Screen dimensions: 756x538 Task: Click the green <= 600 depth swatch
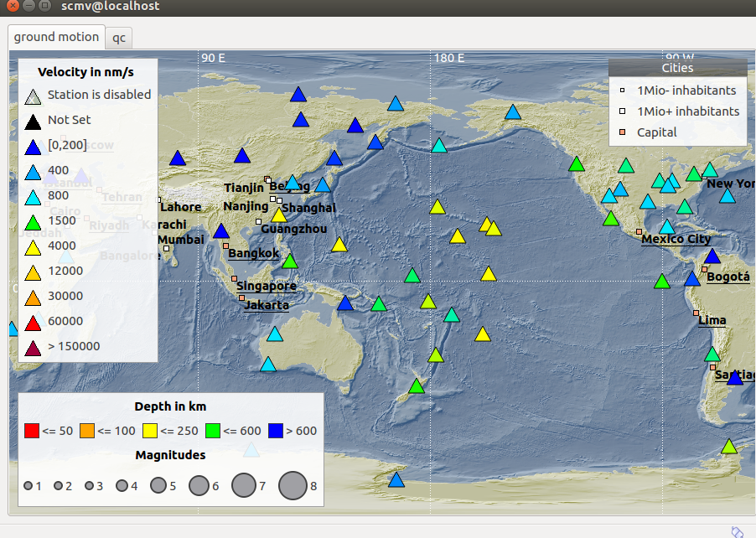213,431
